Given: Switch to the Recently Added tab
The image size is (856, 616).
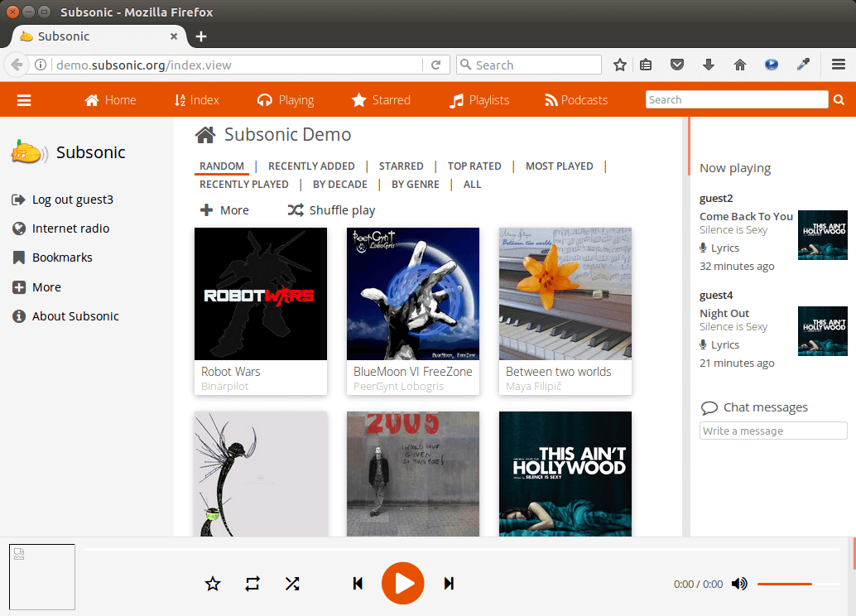Looking at the screenshot, I should [x=311, y=166].
